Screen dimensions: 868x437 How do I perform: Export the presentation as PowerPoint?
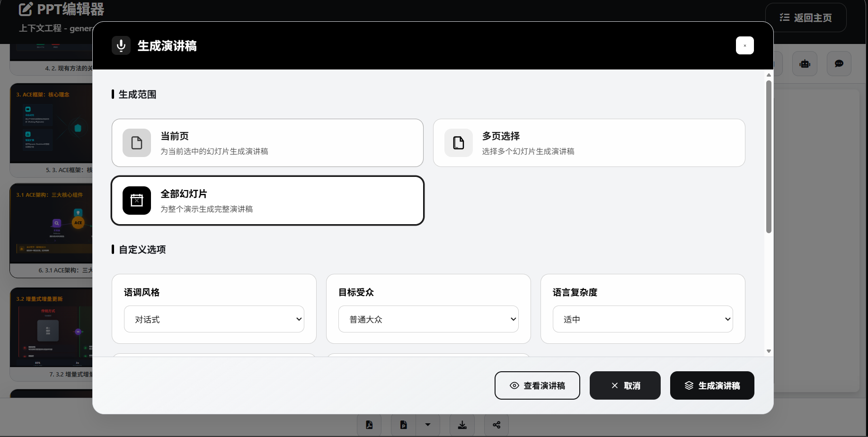403,425
